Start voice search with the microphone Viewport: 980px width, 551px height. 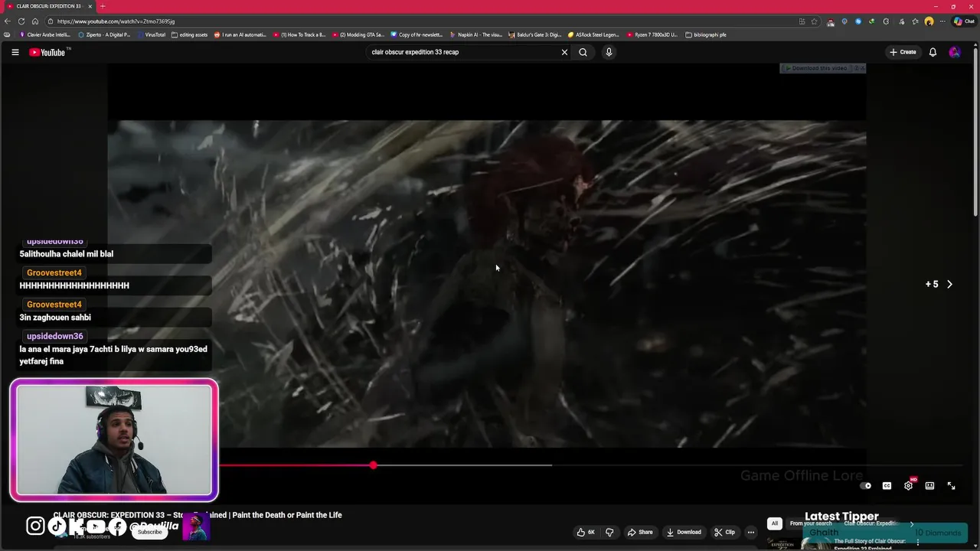[x=609, y=52]
